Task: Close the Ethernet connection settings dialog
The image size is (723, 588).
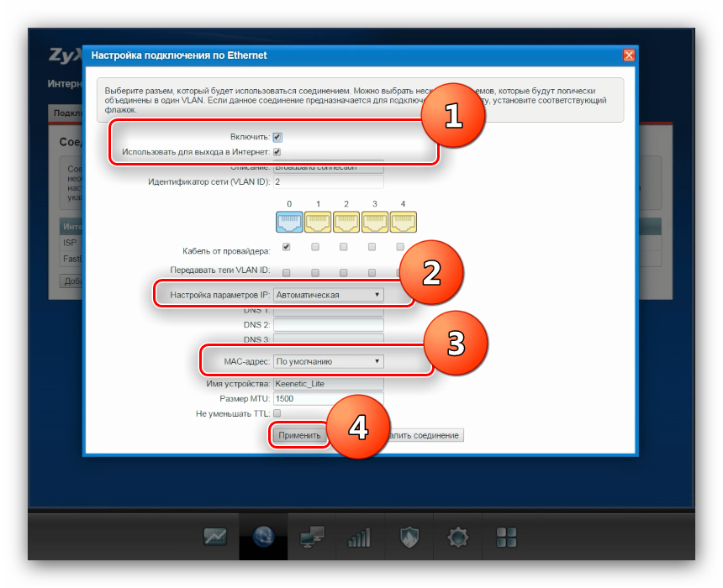Action: [x=629, y=55]
